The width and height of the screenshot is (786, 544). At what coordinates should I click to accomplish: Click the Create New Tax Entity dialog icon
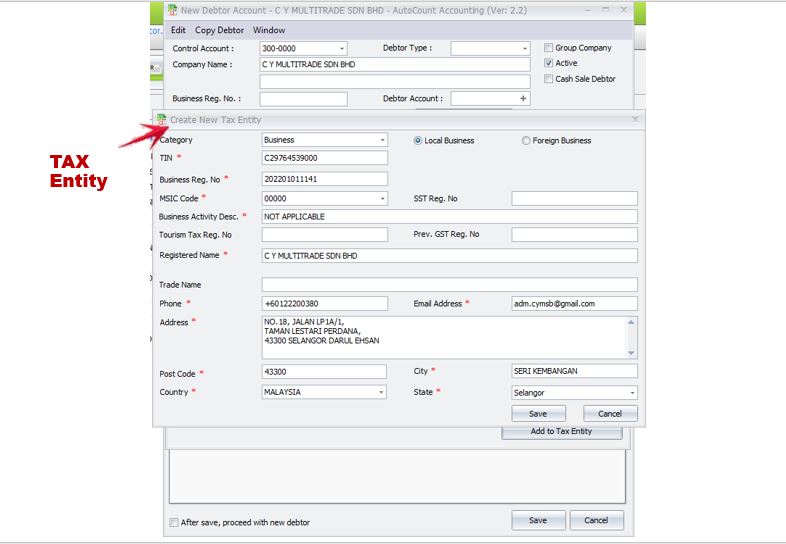[x=161, y=119]
